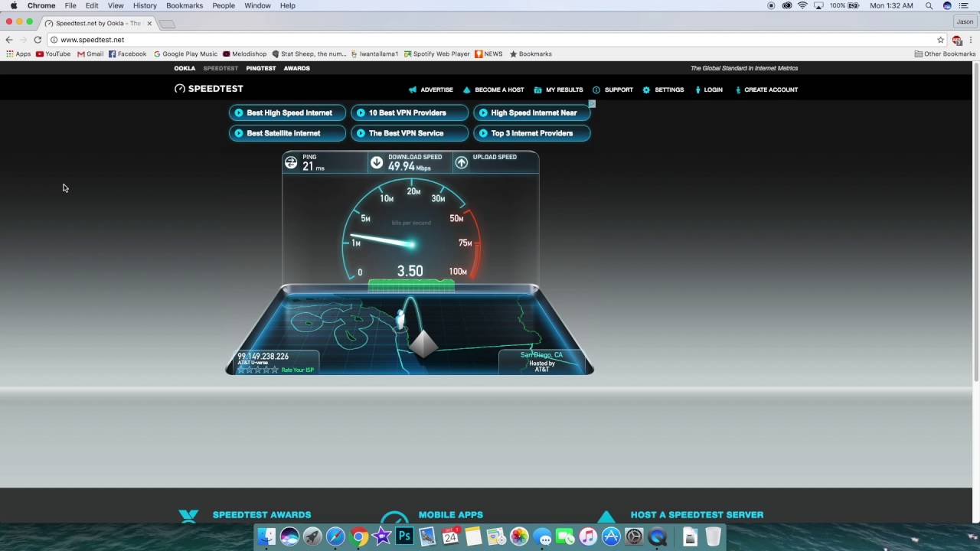Viewport: 980px width, 551px height.
Task: Click the Create Account link
Action: tap(766, 90)
